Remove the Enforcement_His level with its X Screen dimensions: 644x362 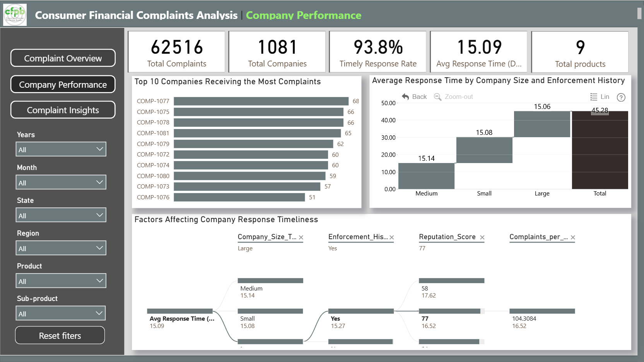click(x=392, y=238)
